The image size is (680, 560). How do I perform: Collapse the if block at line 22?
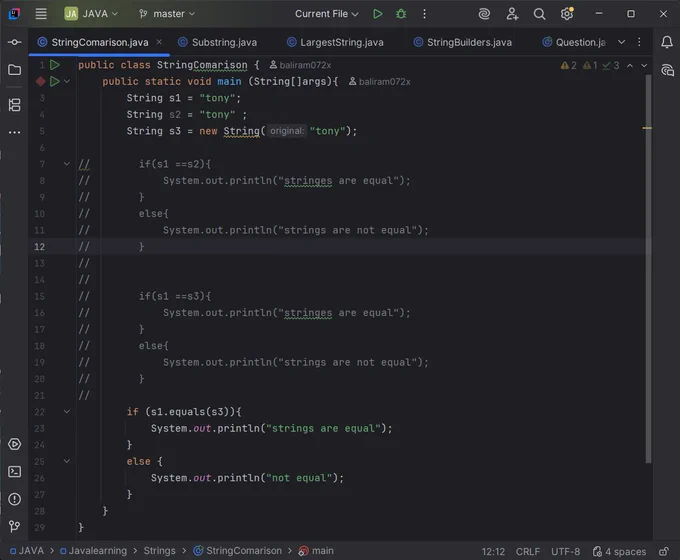[x=67, y=412]
